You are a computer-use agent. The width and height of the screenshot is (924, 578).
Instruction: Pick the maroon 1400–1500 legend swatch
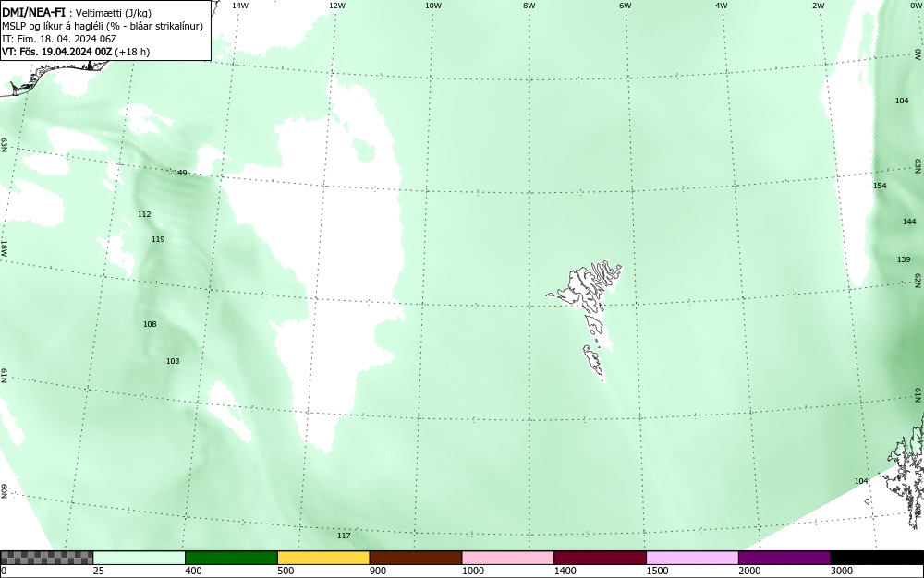[600, 558]
